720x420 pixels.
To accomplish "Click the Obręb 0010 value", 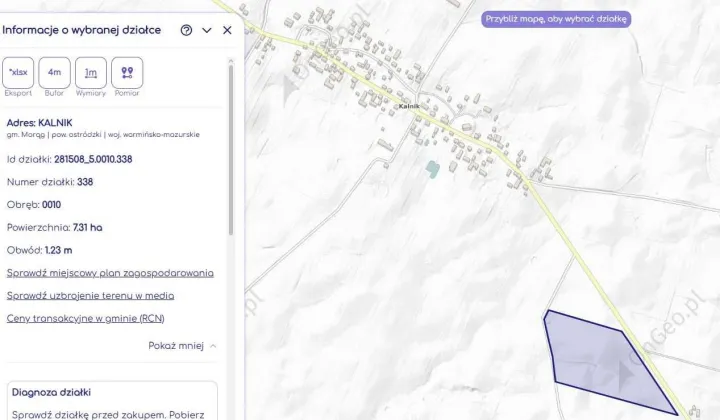I will point(51,205).
